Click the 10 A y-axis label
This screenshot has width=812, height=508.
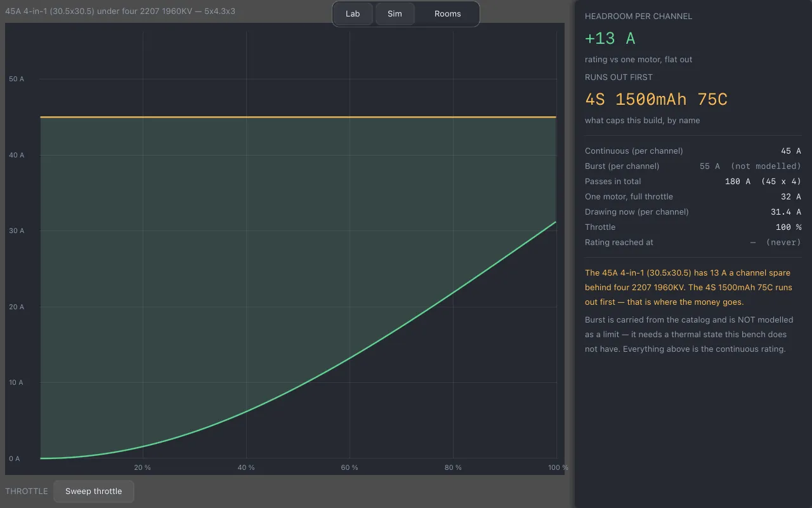point(16,382)
